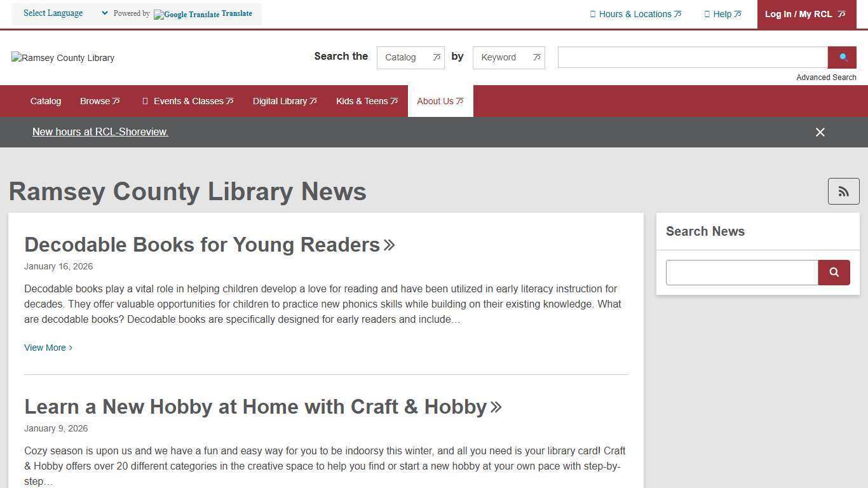Image resolution: width=868 pixels, height=488 pixels.
Task: Click the Ramsey County Library logo
Action: tap(62, 58)
